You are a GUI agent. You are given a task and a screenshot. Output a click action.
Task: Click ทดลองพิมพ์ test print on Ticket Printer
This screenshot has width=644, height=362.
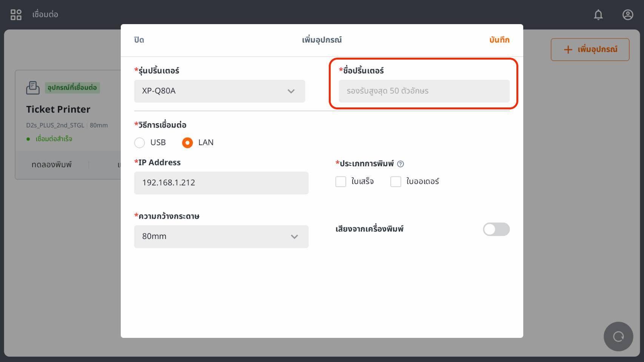[x=52, y=165]
